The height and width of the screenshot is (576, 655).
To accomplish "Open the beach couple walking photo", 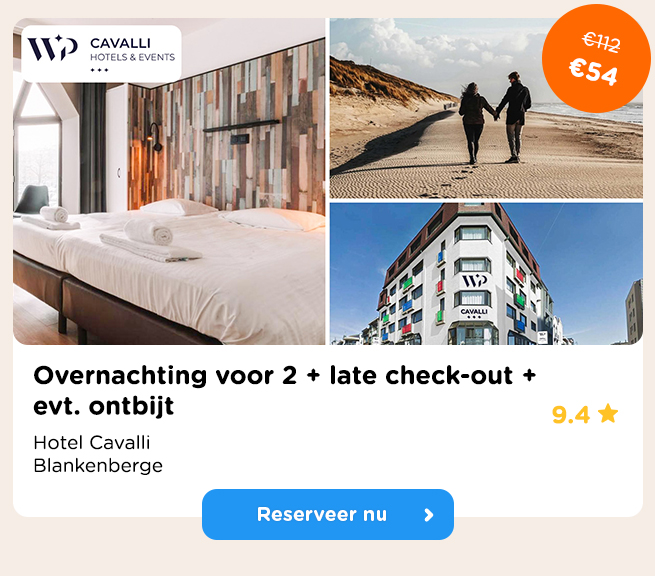I will tap(485, 108).
